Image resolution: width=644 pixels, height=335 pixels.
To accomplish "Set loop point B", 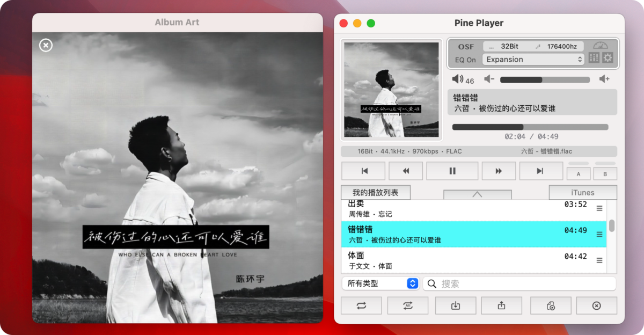I will click(605, 173).
